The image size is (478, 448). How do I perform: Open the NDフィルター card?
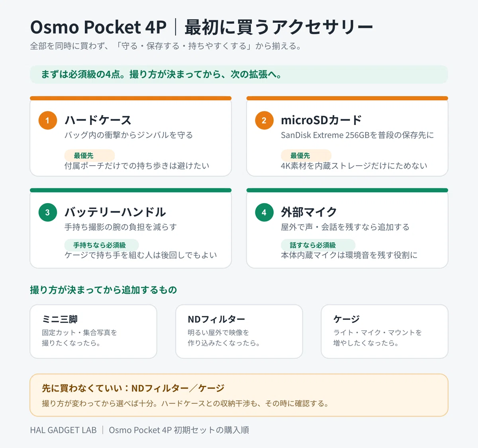[239, 332]
